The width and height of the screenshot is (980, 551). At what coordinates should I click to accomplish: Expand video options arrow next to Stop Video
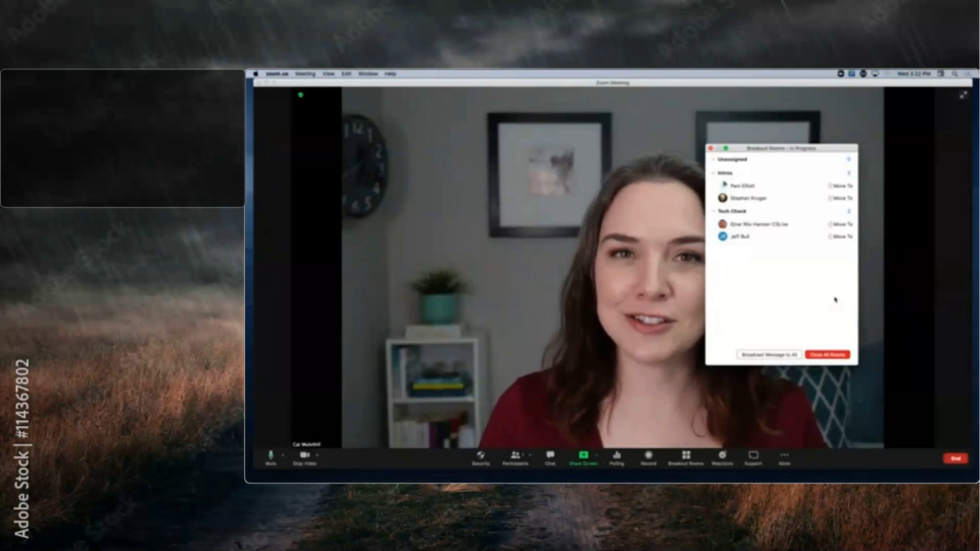pos(317,455)
